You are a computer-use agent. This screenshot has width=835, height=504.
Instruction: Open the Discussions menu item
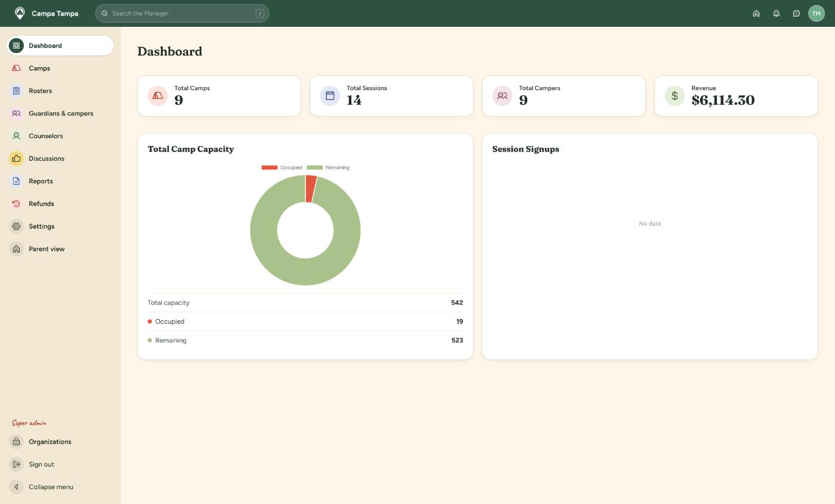click(60, 159)
